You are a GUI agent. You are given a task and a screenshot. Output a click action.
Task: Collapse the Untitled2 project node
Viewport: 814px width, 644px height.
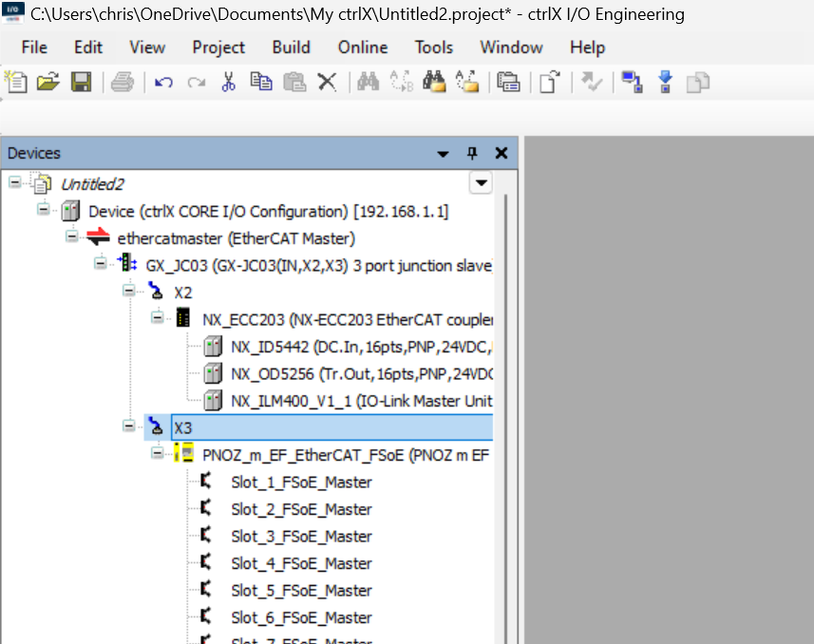[15, 182]
